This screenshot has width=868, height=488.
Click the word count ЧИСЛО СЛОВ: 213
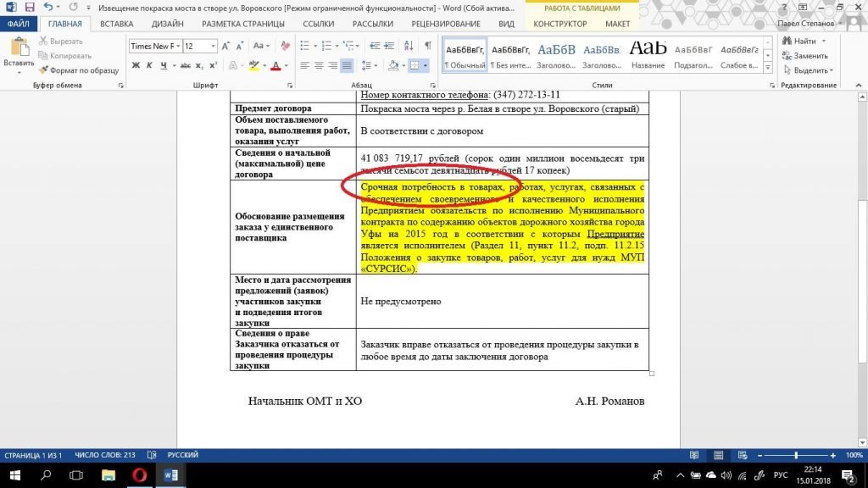105,455
